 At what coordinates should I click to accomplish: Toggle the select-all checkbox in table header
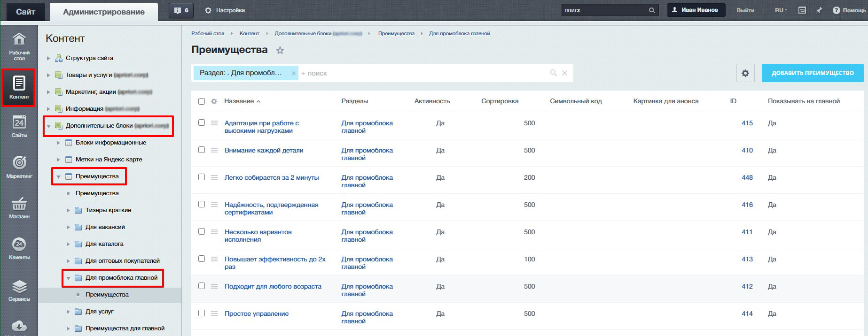(x=202, y=101)
